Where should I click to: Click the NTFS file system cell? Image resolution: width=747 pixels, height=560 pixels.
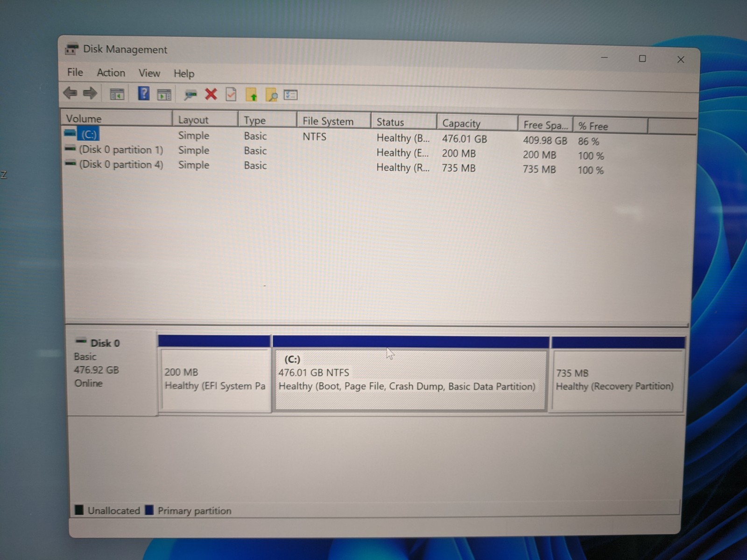click(x=314, y=137)
